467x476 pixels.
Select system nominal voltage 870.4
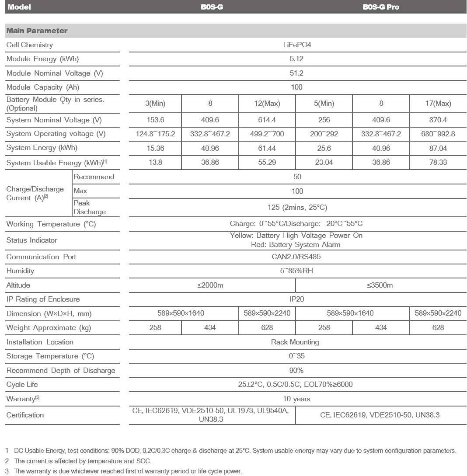point(438,120)
